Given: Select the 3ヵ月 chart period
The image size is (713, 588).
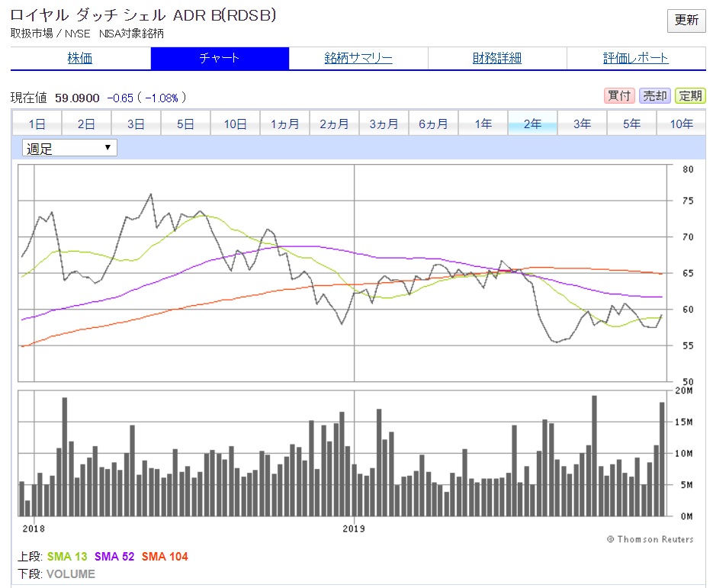Looking at the screenshot, I should (x=384, y=124).
